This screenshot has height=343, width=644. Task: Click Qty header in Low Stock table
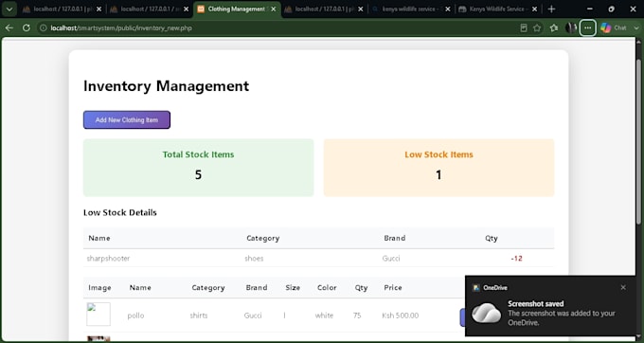[x=492, y=238]
